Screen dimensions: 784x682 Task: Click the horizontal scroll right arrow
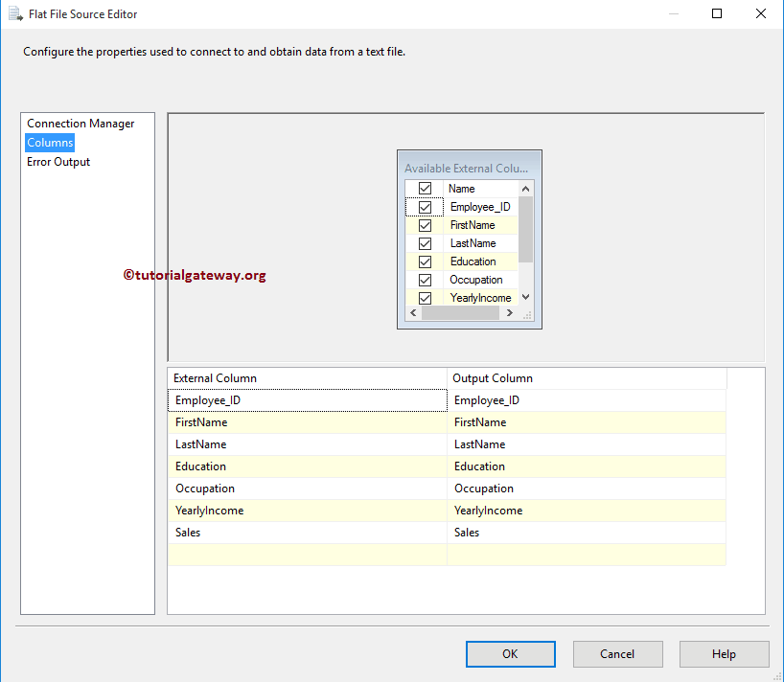(x=509, y=313)
